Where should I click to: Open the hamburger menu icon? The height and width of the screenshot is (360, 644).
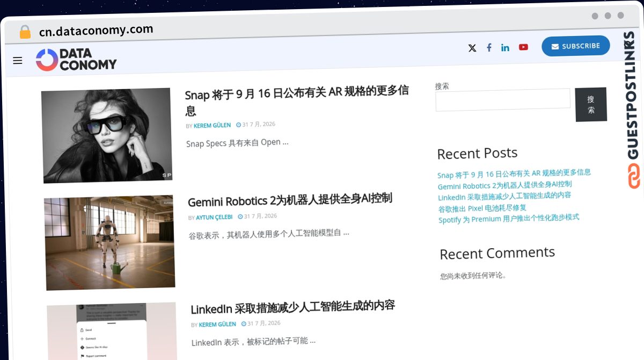(18, 61)
